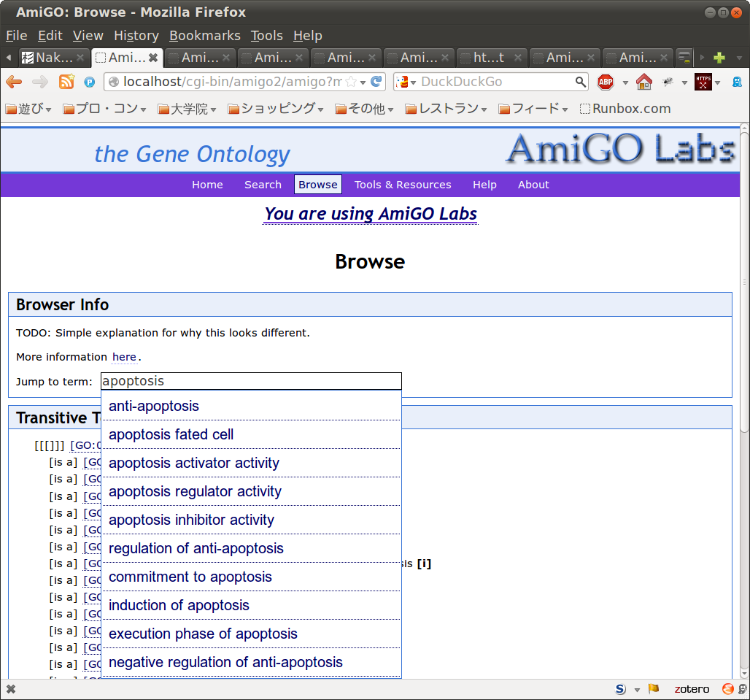Viewport: 750px width, 700px height.
Task: Click the HTTPS Everywhere toolbar icon
Action: click(x=703, y=82)
